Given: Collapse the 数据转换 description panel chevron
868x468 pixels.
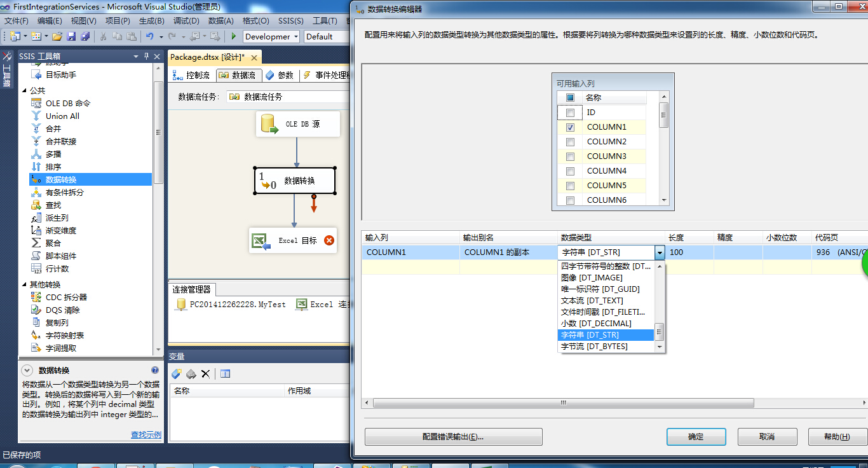Looking at the screenshot, I should (x=27, y=370).
